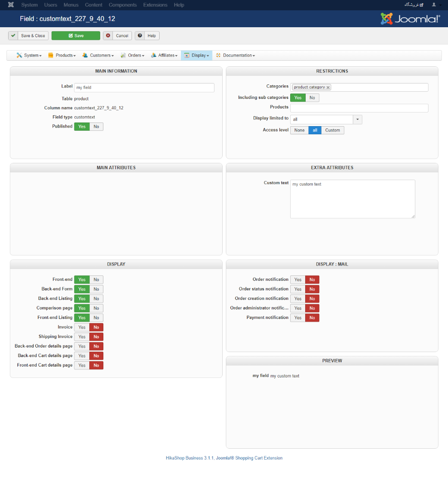The height and width of the screenshot is (490, 448).
Task: Open the Help menu in top bar
Action: [x=179, y=5]
